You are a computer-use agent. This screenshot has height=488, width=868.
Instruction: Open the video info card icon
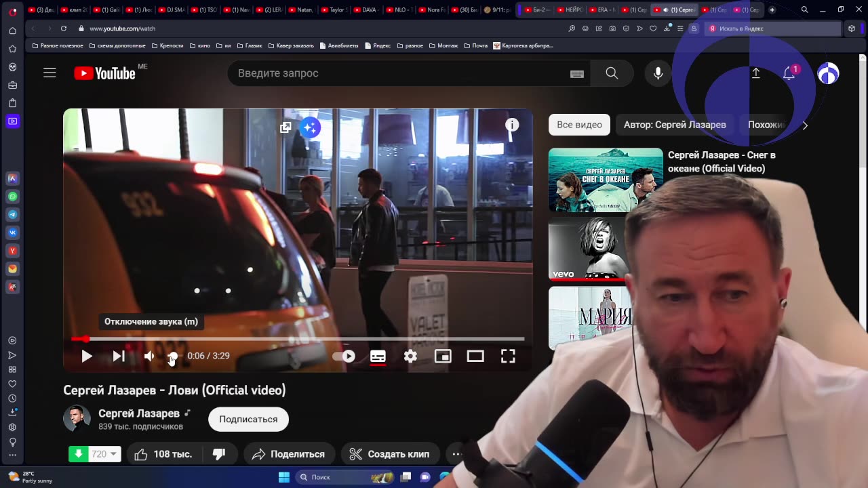[512, 125]
